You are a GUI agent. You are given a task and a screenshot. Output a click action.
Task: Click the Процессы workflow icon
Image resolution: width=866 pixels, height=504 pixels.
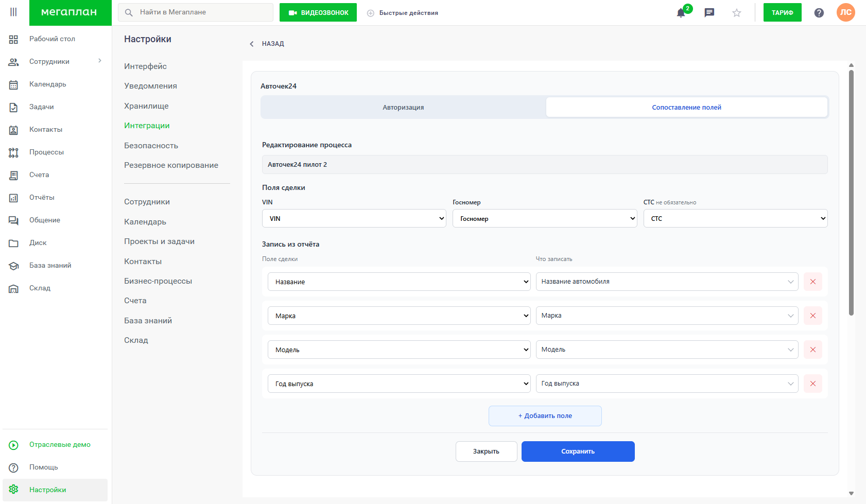[x=13, y=152]
